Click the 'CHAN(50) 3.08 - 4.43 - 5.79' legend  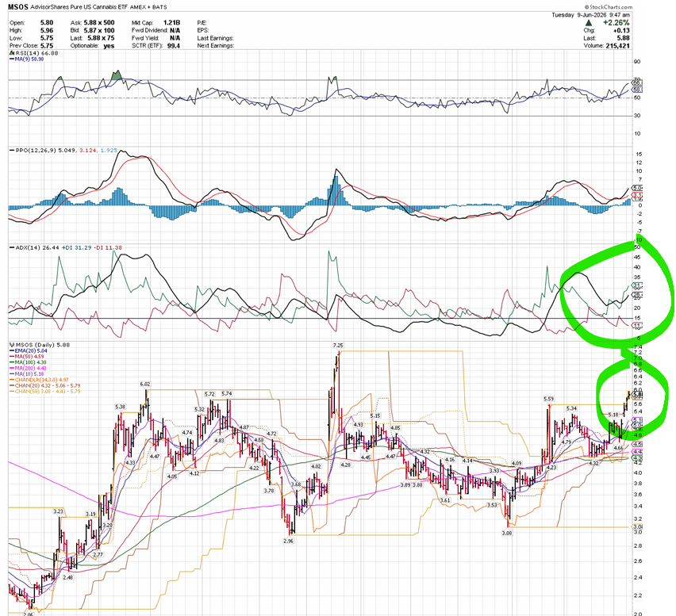(x=48, y=392)
